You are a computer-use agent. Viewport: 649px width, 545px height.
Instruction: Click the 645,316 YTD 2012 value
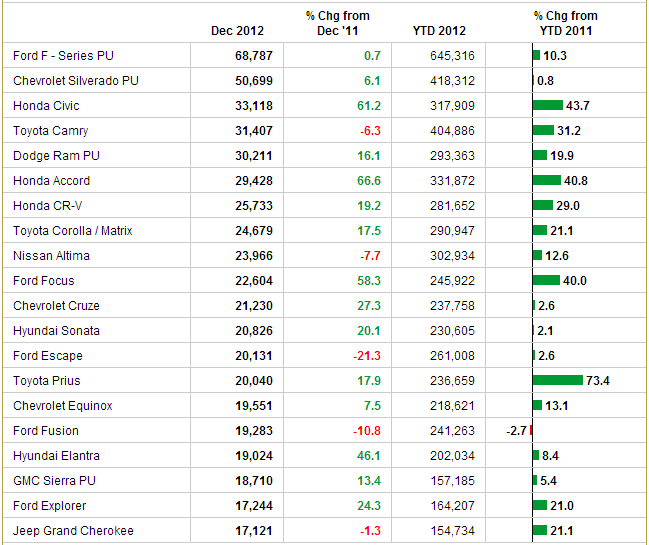coord(452,55)
